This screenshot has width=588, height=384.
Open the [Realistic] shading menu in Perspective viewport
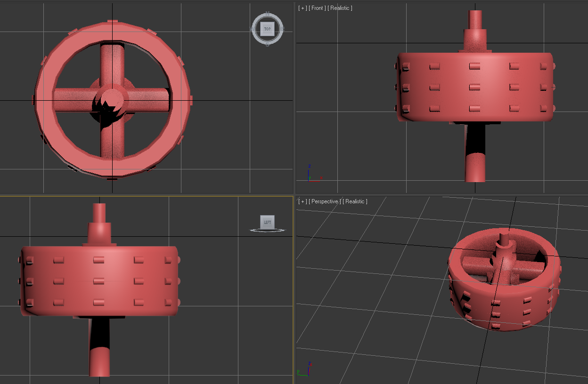[355, 201]
